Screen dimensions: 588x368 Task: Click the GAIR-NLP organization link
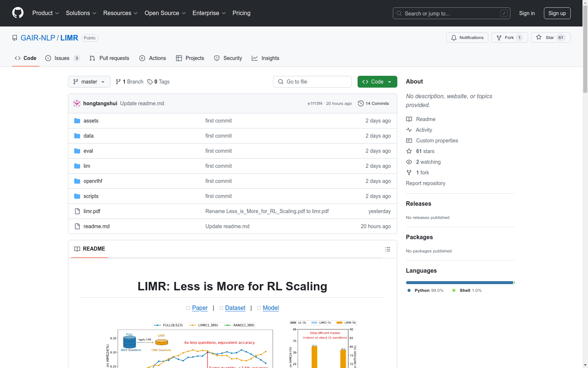[x=38, y=38]
